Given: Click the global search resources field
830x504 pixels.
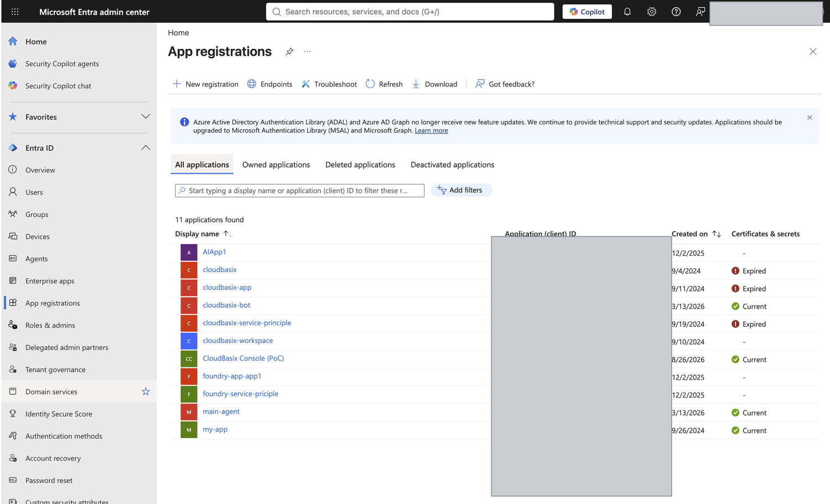Looking at the screenshot, I should pos(410,12).
